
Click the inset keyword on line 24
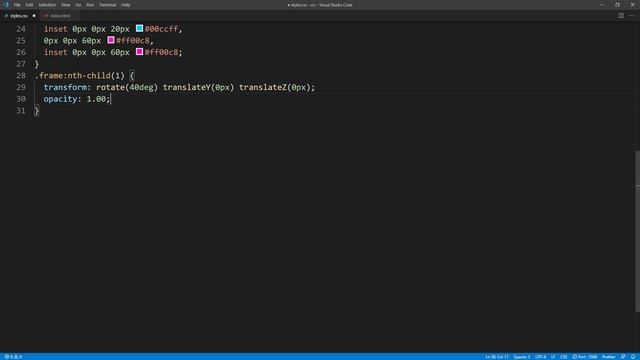pyautogui.click(x=56, y=29)
